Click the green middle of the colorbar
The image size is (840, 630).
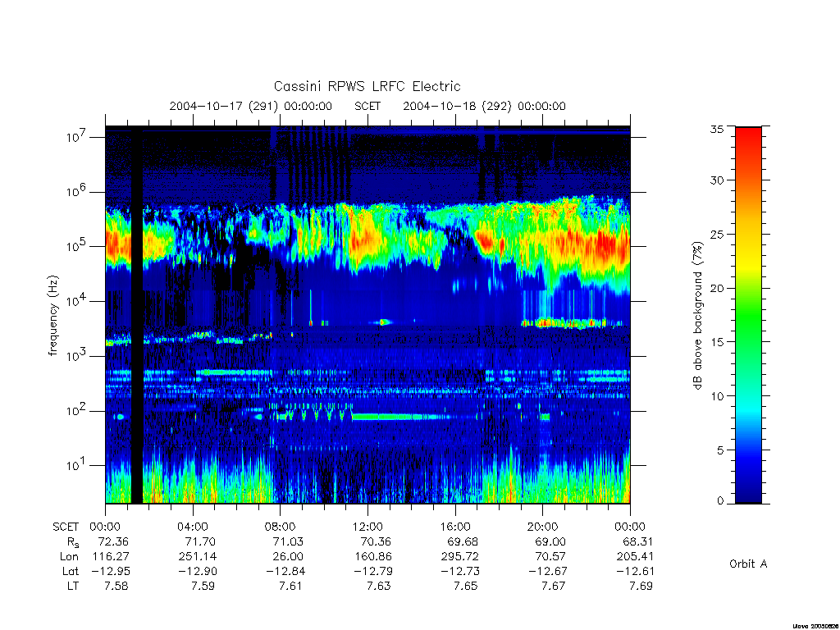pyautogui.click(x=748, y=316)
